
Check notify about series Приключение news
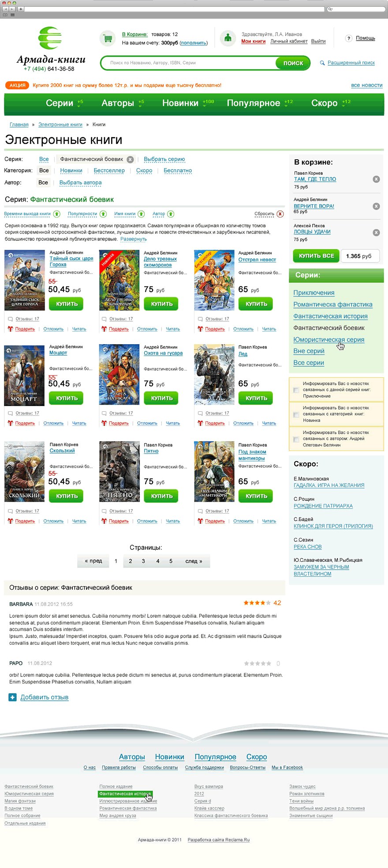click(296, 390)
